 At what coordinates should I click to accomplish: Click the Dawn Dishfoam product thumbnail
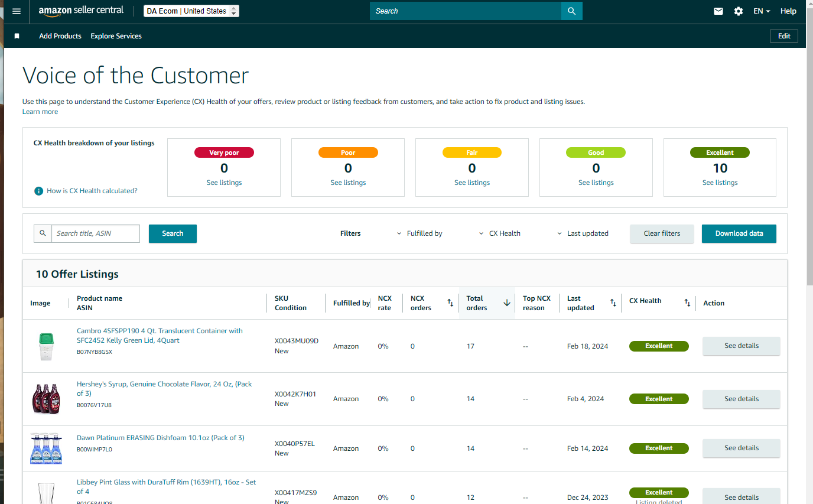click(46, 448)
